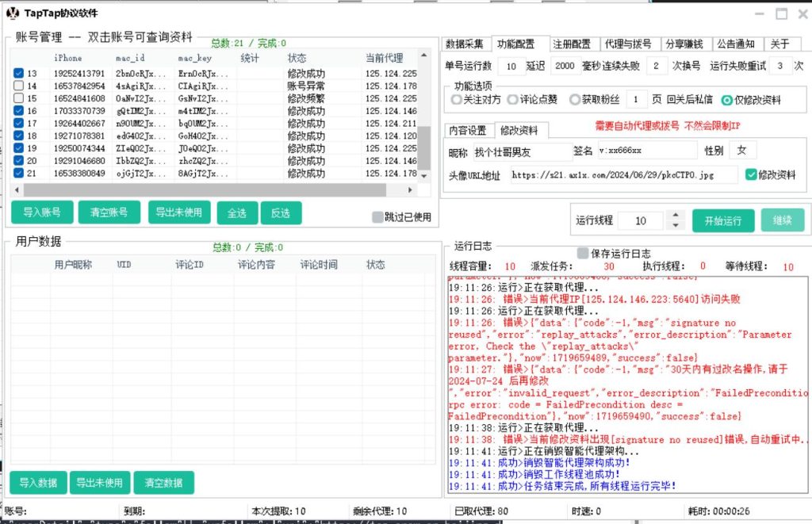
Task: Open the 代理与拨号 tab
Action: click(628, 44)
